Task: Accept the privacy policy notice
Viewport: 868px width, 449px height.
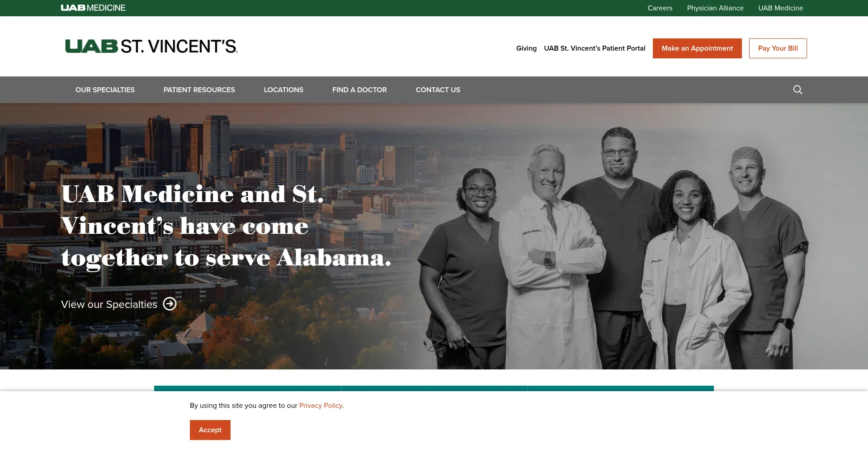Action: 210,430
